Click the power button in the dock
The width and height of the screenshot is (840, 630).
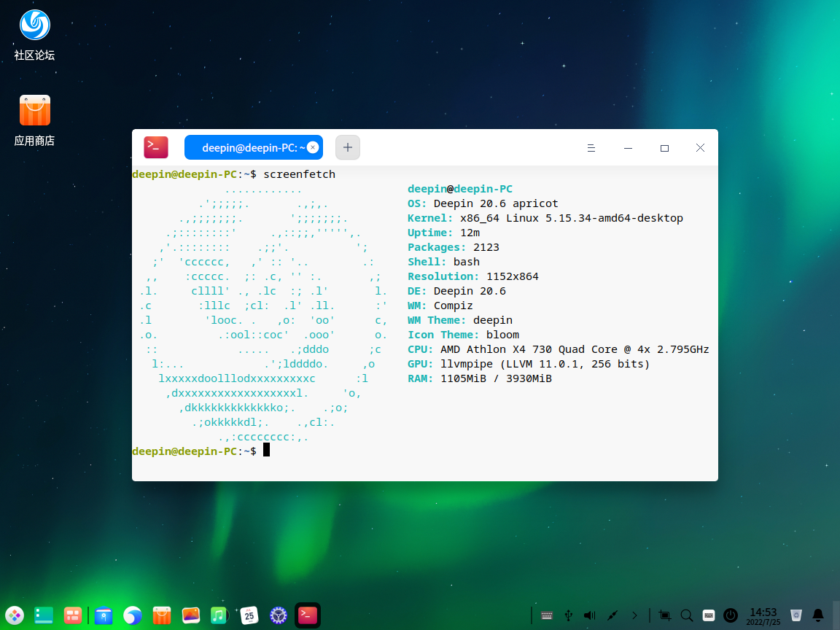point(731,615)
